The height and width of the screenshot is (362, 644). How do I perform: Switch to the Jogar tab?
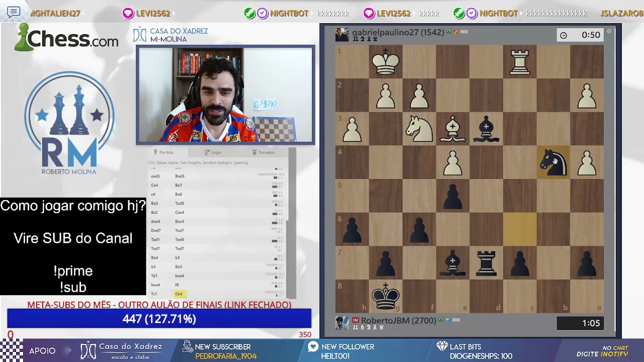[213, 152]
